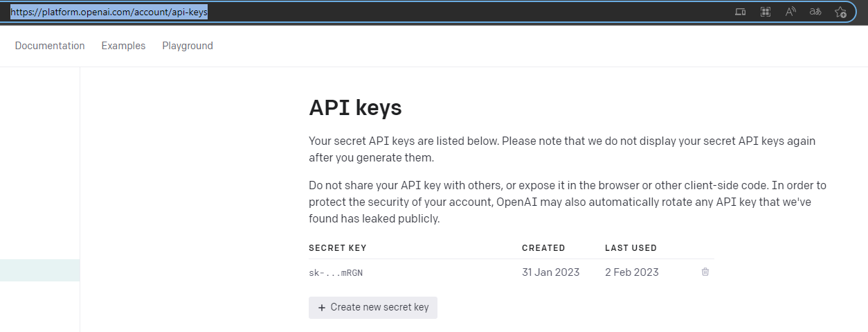Click the 2 Feb 2023 last used date
Image resolution: width=868 pixels, height=332 pixels.
[x=631, y=272]
